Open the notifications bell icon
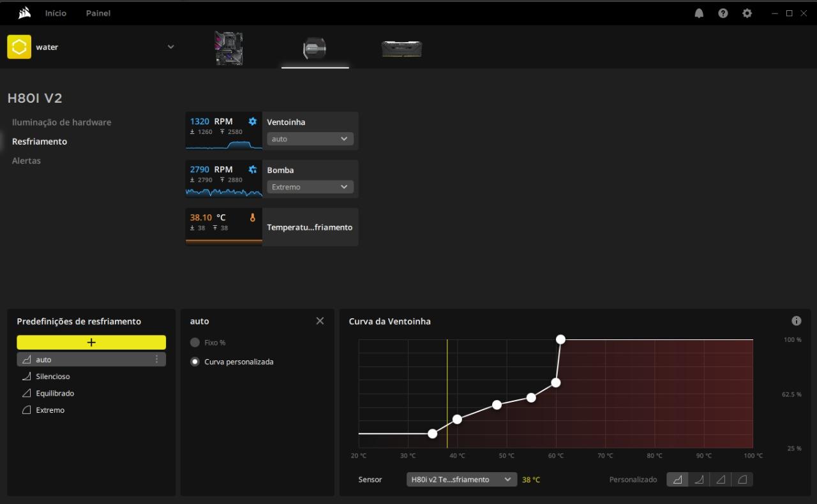 click(699, 13)
